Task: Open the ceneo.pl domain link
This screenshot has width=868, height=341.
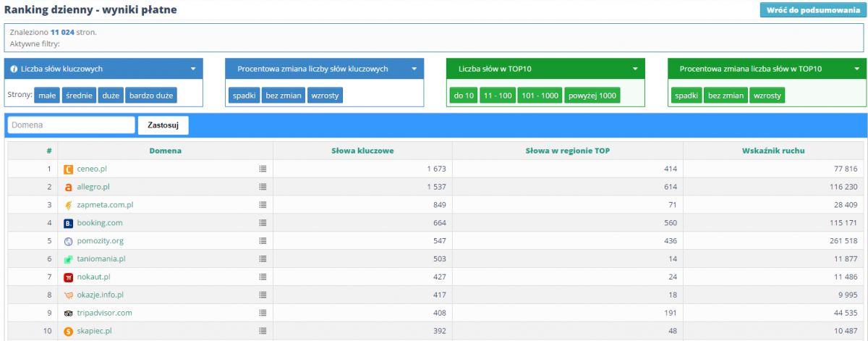Action: (92, 169)
